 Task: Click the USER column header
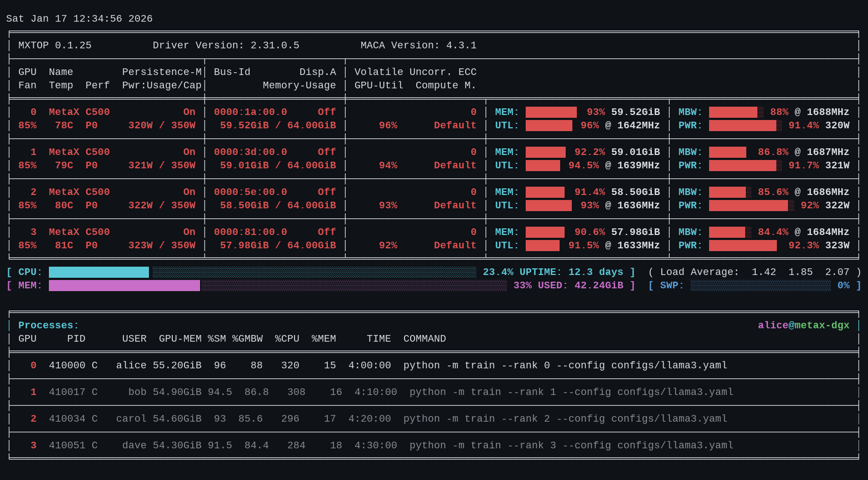(x=134, y=339)
